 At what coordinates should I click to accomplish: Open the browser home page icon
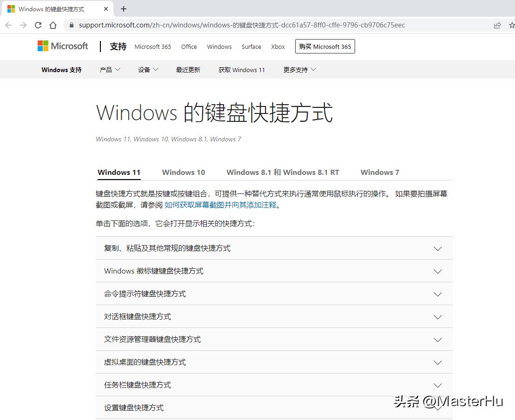pos(53,25)
